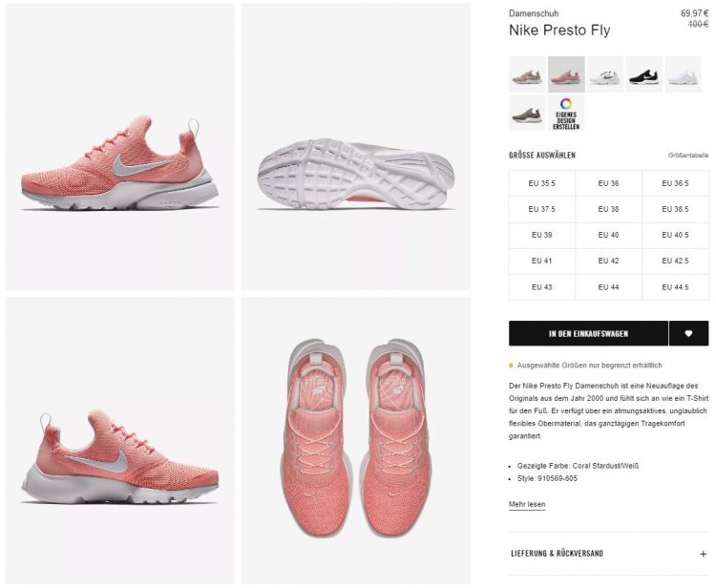716x588 pixels.
Task: Open the top-down pair view image
Action: [356, 441]
